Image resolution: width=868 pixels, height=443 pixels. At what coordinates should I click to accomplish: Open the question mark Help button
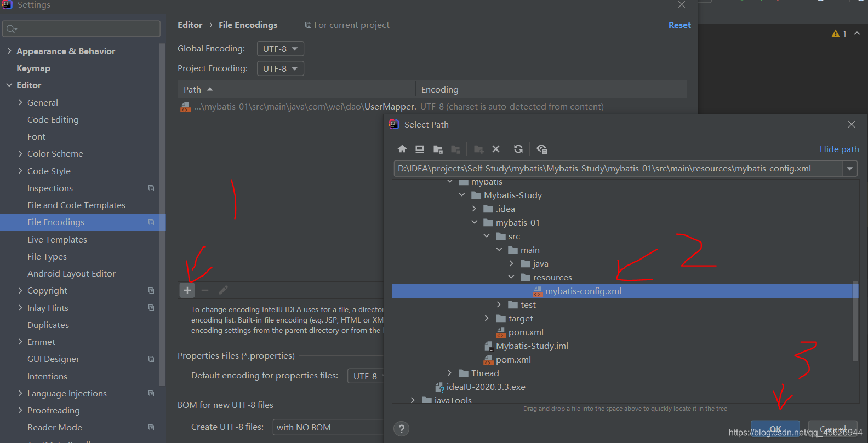click(402, 429)
